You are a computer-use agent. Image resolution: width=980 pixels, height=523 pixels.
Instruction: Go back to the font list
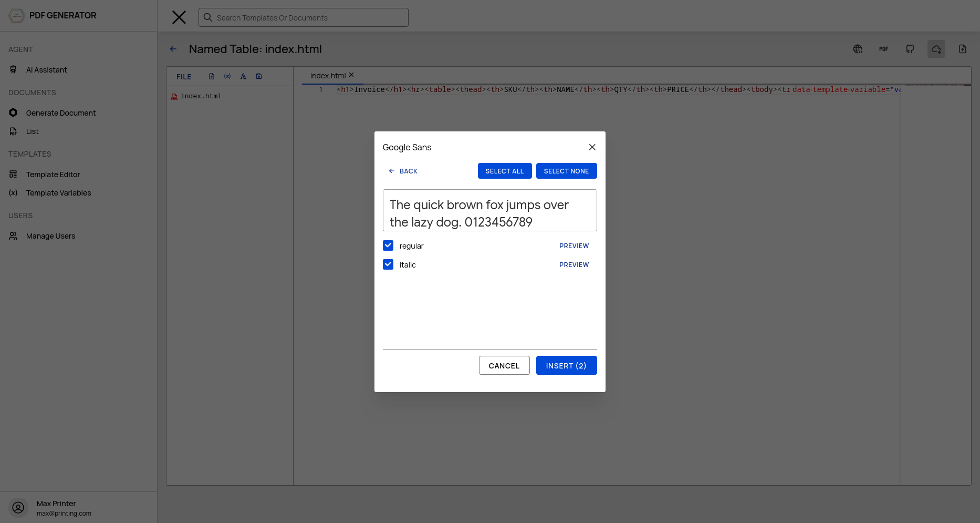pyautogui.click(x=403, y=171)
